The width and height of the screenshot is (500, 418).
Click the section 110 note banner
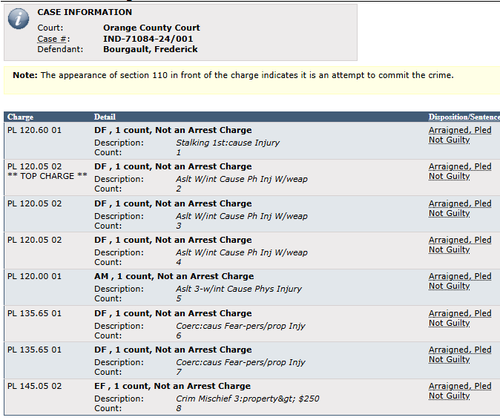click(252, 80)
